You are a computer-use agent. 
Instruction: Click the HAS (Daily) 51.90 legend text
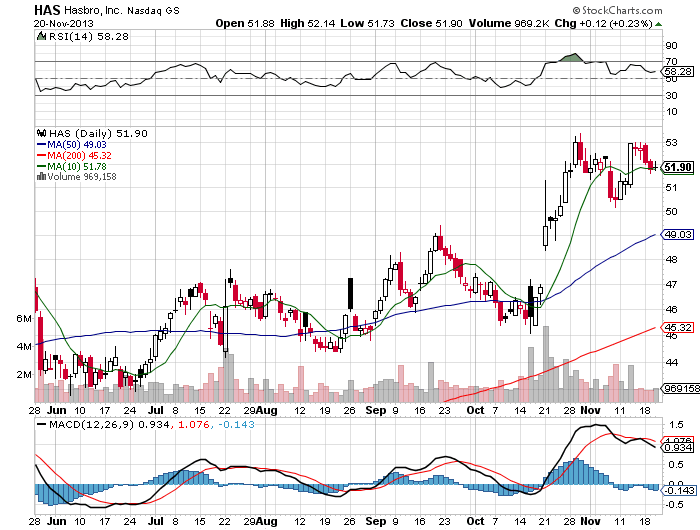98,134
